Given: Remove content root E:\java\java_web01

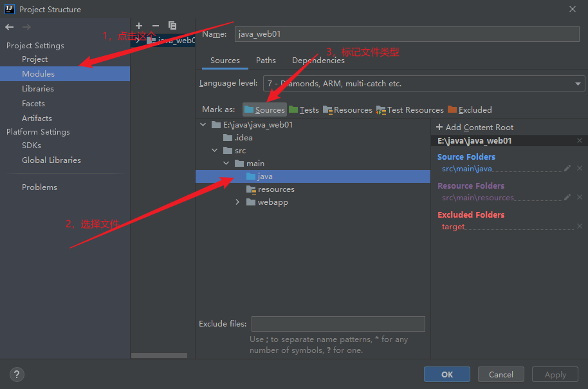Looking at the screenshot, I should point(580,140).
